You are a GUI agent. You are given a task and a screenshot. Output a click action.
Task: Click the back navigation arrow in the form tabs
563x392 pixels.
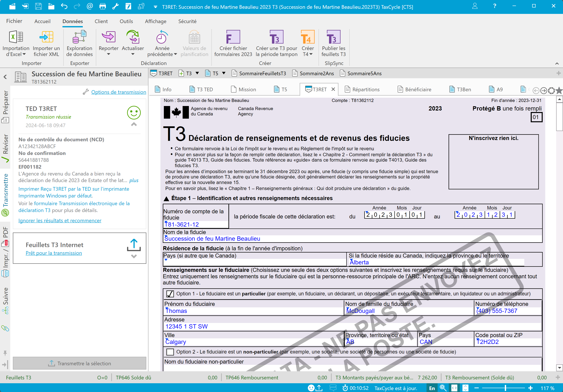(536, 90)
